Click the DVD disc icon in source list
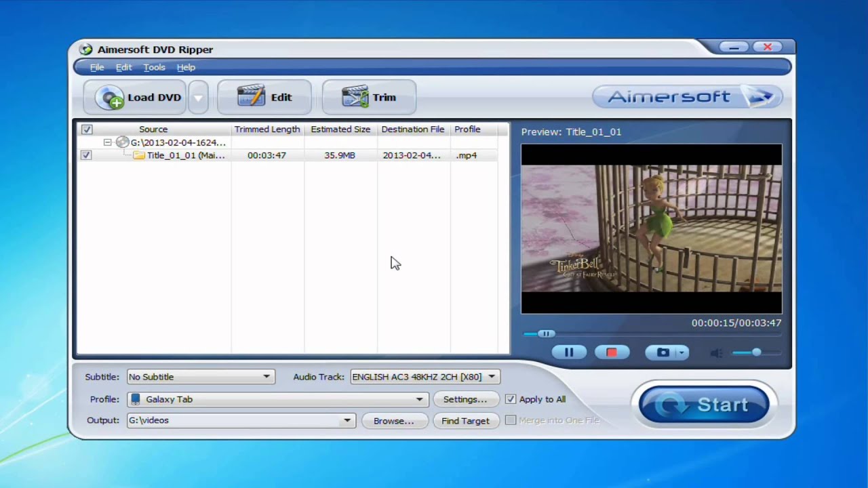Viewport: 868px width, 488px height. pos(122,142)
